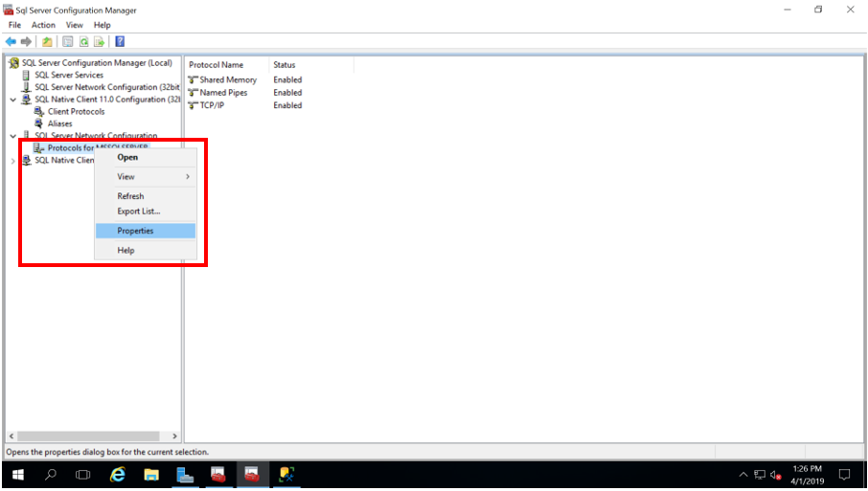Open the Help menu in the menu bar
Image resolution: width=868 pixels, height=491 pixels.
coord(102,25)
